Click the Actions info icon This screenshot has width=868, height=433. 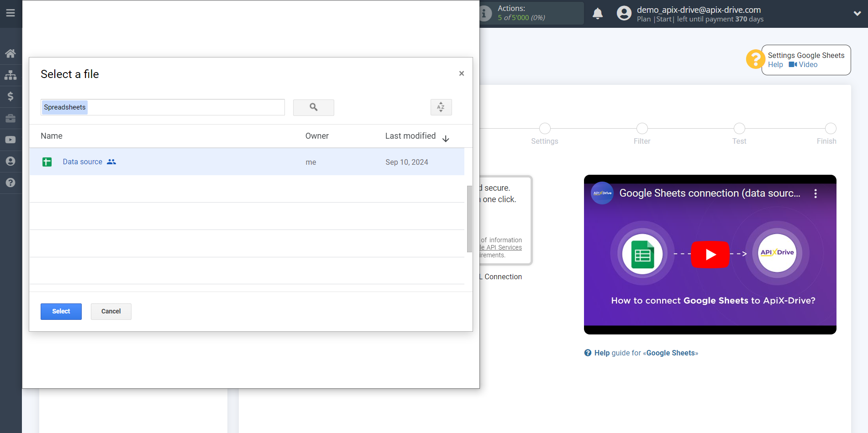coord(484,13)
